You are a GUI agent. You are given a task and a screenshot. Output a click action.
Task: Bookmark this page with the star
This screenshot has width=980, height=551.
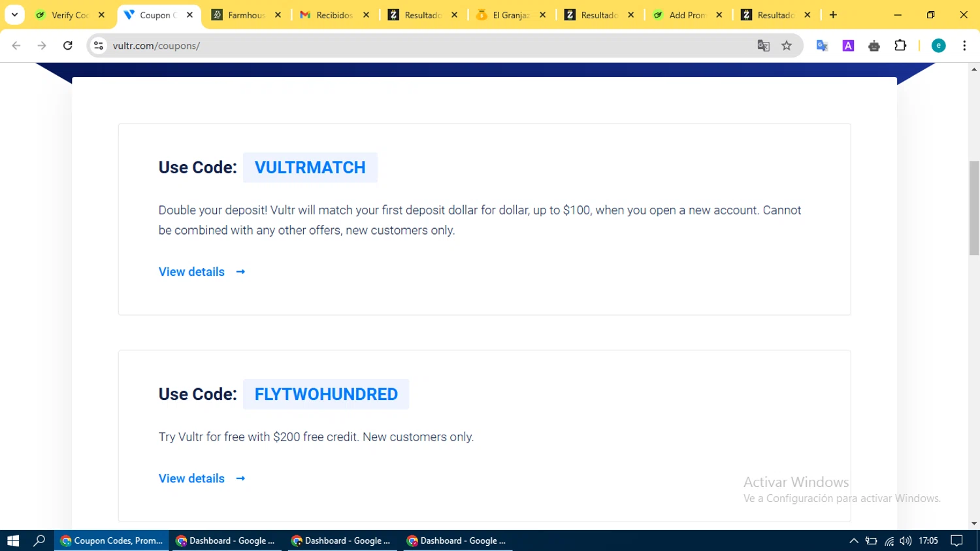(x=787, y=46)
